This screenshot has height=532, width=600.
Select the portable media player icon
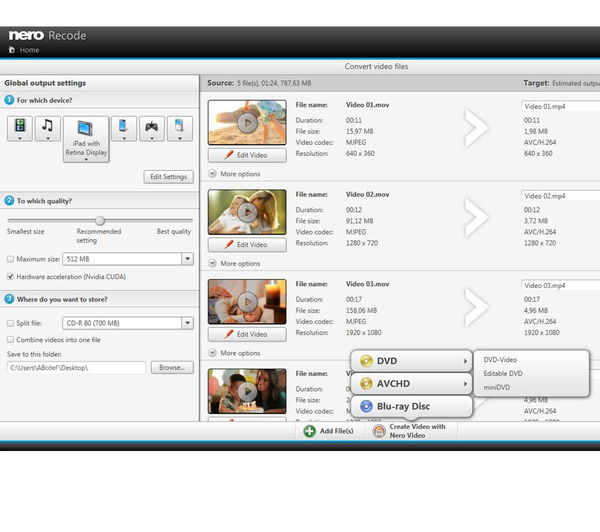click(x=179, y=125)
